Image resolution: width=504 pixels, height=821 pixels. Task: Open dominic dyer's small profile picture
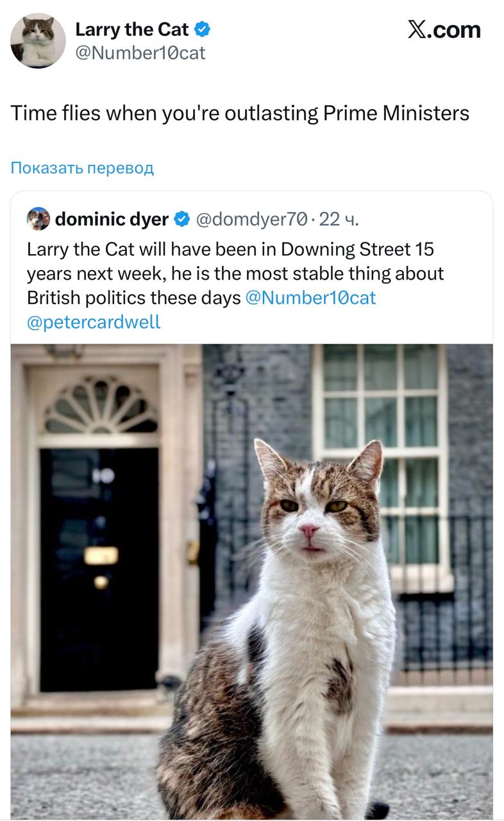click(x=38, y=219)
